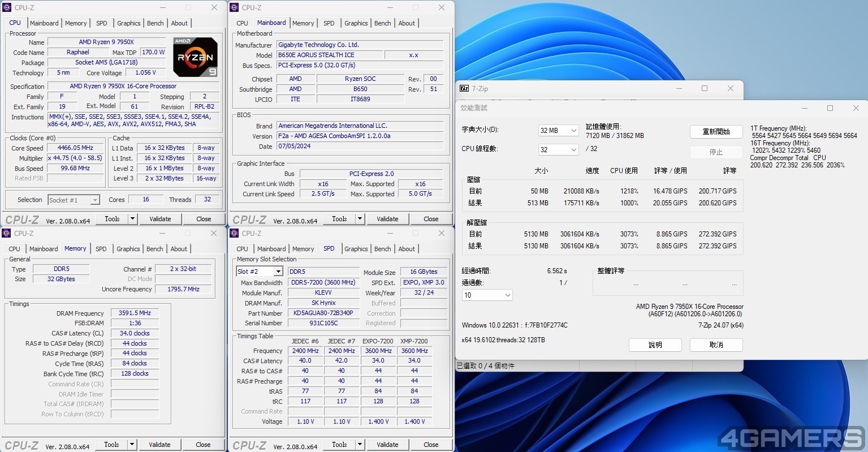This screenshot has height=452, width=868.
Task: Click the Tools button in the SPD window
Action: 339,445
